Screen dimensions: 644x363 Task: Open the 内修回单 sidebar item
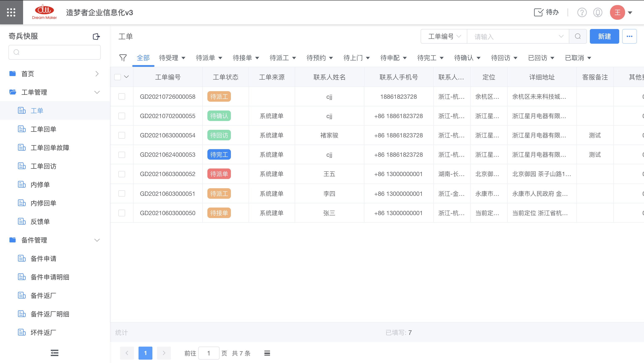[x=55, y=203]
